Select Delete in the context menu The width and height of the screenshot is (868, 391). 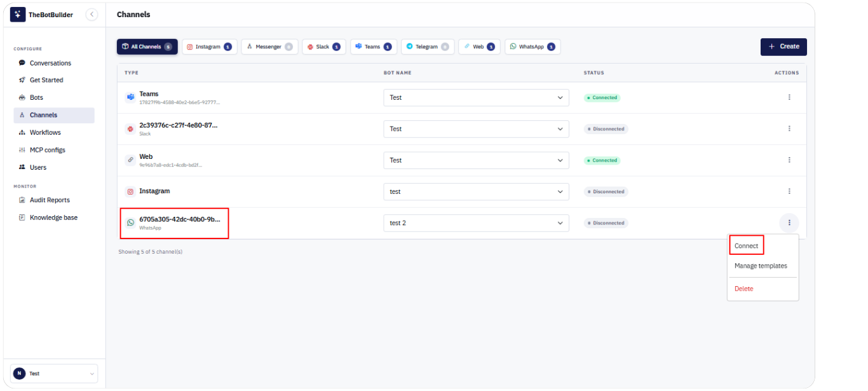click(743, 289)
